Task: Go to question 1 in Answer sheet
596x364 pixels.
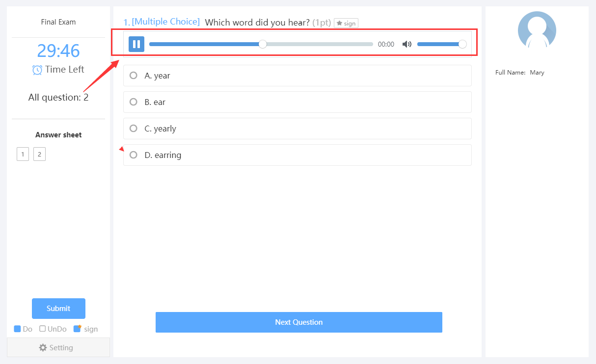Action: pos(23,155)
